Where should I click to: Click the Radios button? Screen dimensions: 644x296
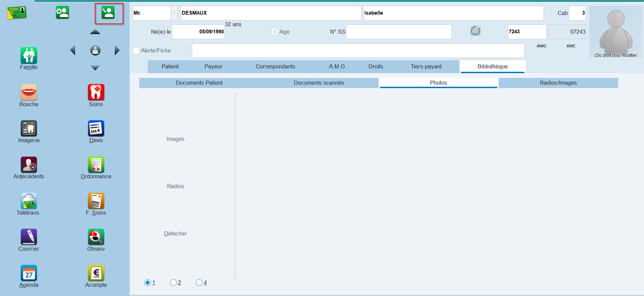tap(175, 186)
